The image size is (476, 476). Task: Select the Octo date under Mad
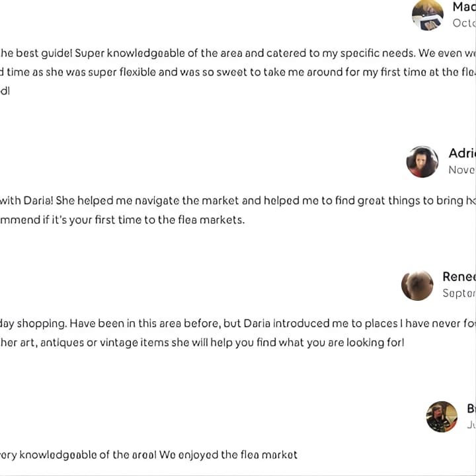pos(464,22)
